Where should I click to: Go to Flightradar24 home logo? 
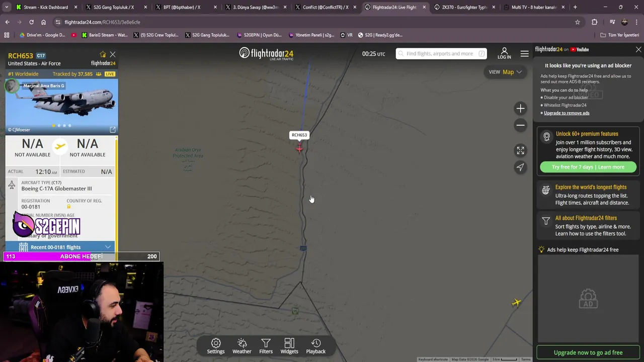(266, 54)
